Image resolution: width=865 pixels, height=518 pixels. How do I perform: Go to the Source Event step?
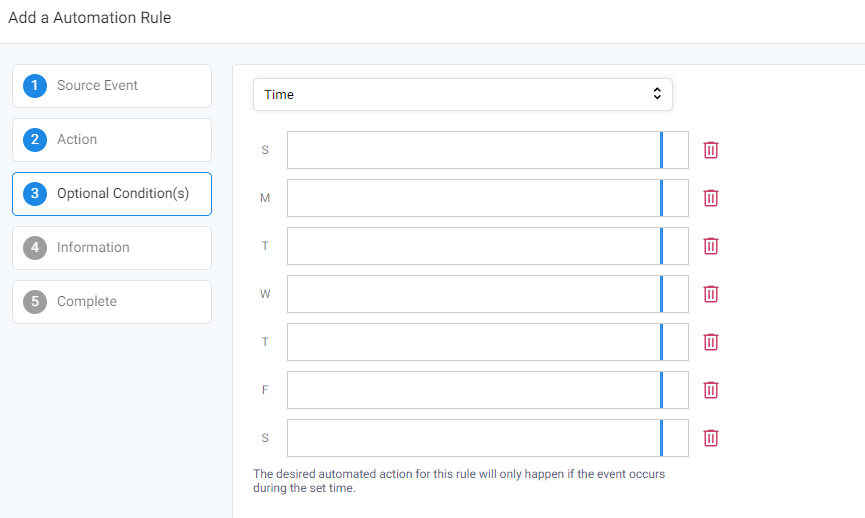112,86
